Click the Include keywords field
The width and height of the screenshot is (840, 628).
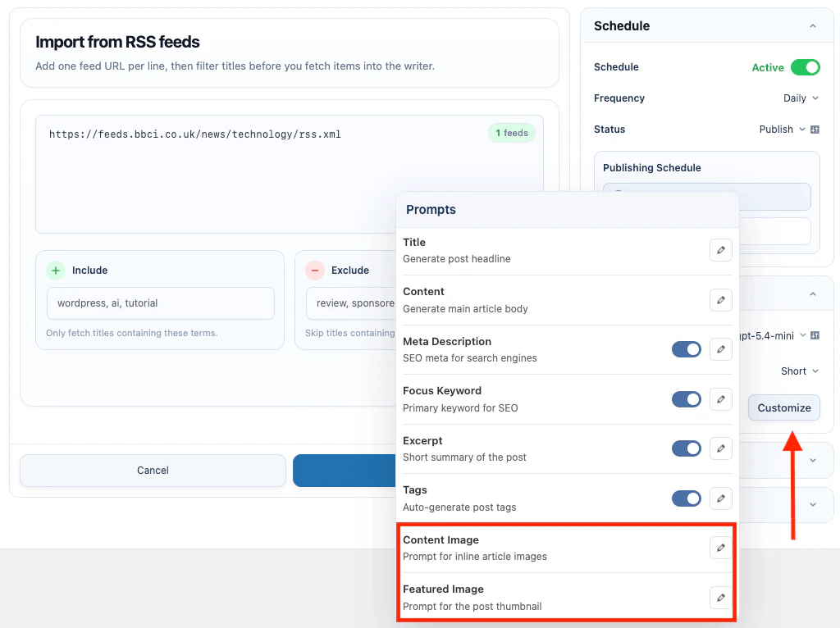(x=161, y=303)
